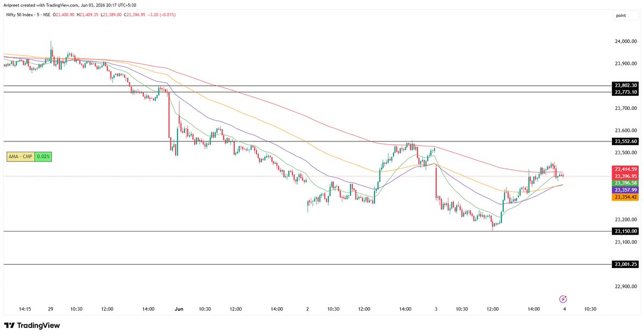
Task: Click the green 23,396.58 moving average label
Action: (626, 183)
